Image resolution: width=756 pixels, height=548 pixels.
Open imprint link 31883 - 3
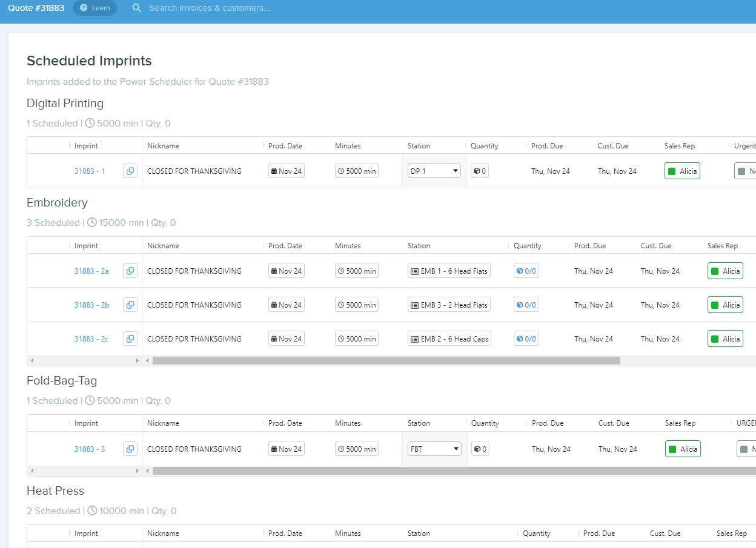coord(90,449)
